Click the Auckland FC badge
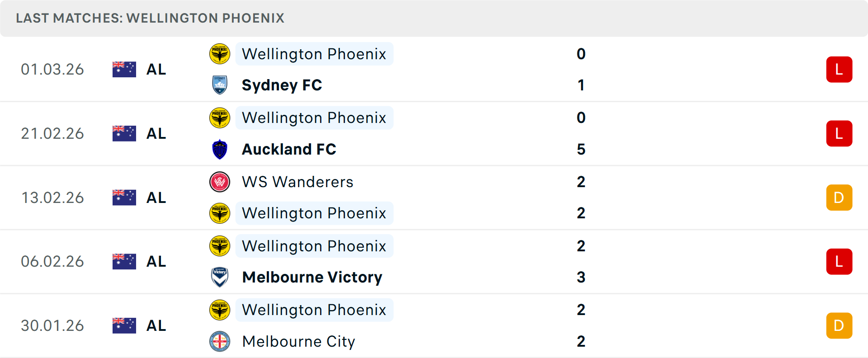The image size is (868, 358). tap(220, 149)
